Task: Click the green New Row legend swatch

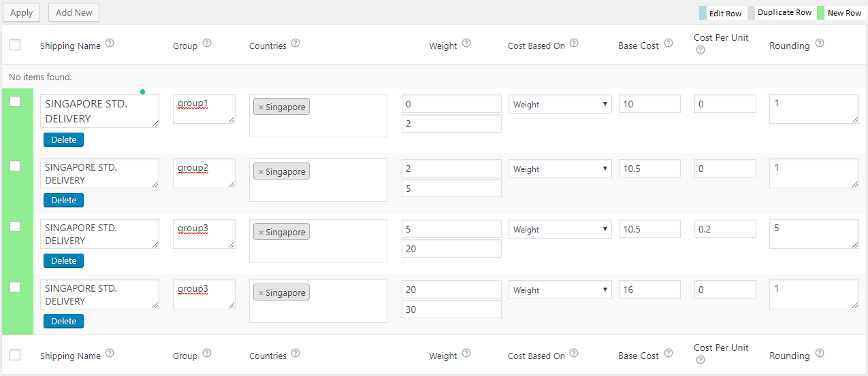Action: point(820,13)
